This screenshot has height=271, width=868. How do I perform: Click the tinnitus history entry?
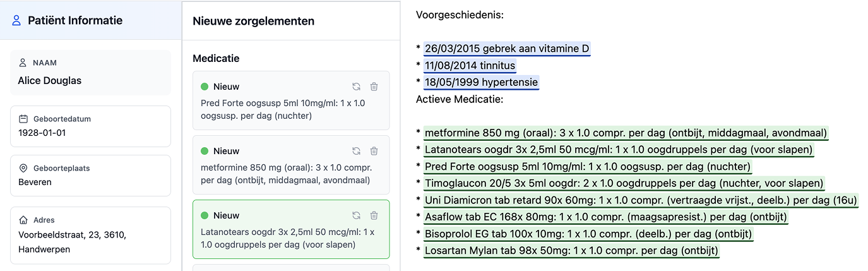coord(470,66)
